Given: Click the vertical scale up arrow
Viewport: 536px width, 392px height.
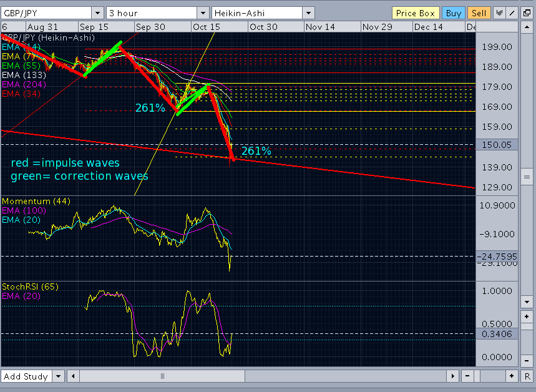Looking at the screenshot, I should click(527, 27).
